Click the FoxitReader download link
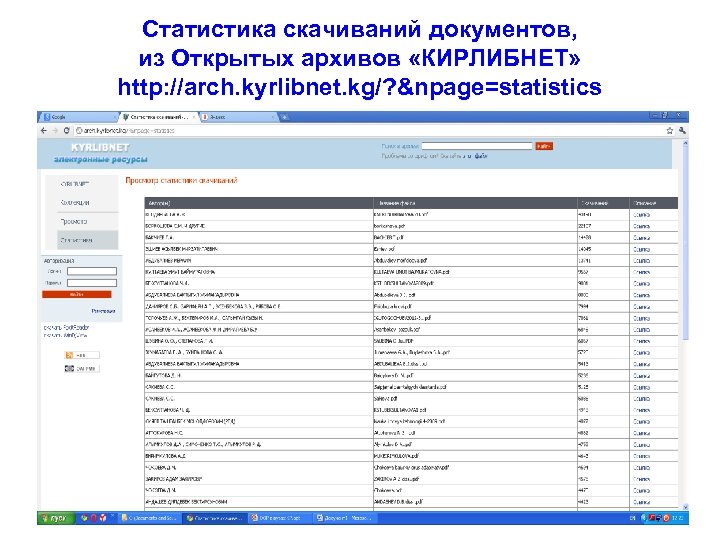The width and height of the screenshot is (720, 540). click(x=67, y=327)
